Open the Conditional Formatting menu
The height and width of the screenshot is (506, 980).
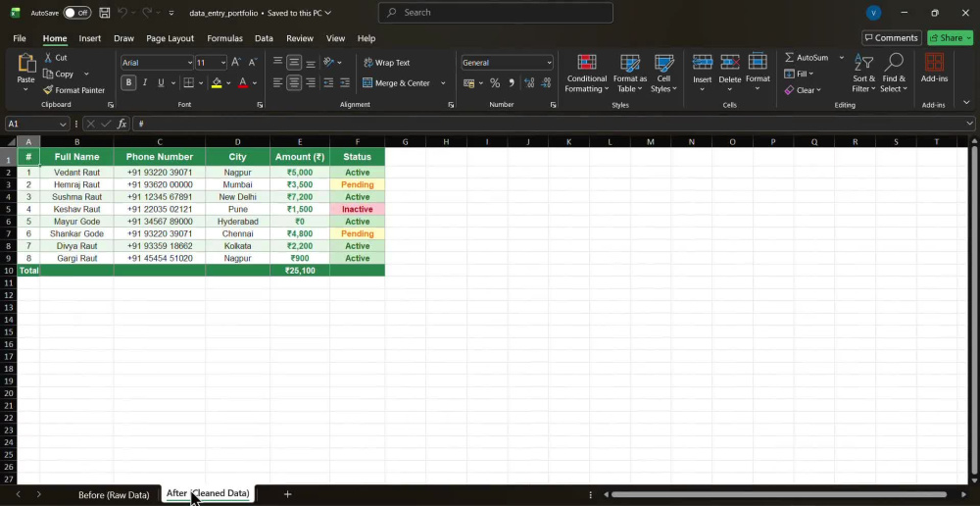(x=586, y=74)
